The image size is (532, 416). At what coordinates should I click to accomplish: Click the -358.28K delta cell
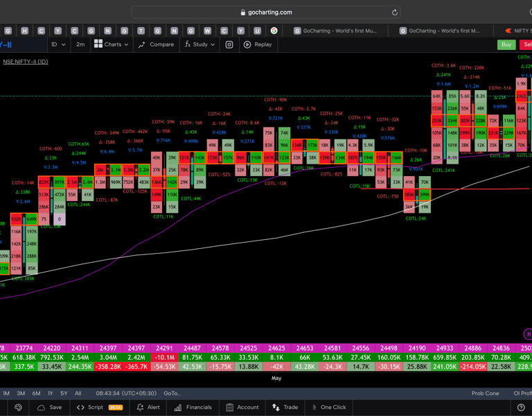click(108, 366)
